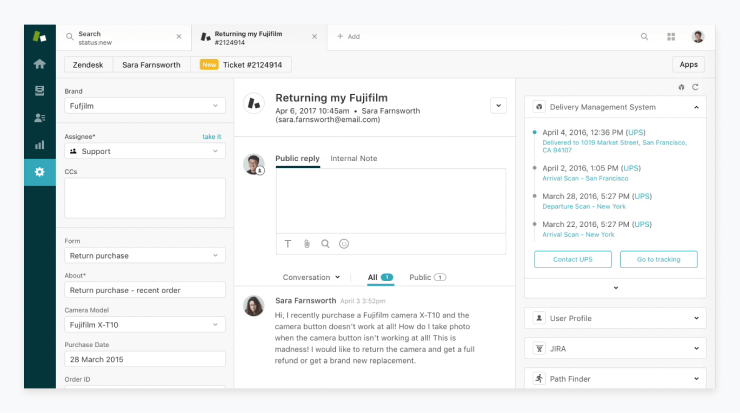The height and width of the screenshot is (413, 740).
Task: Insert emoji using smiley icon
Action: [344, 243]
